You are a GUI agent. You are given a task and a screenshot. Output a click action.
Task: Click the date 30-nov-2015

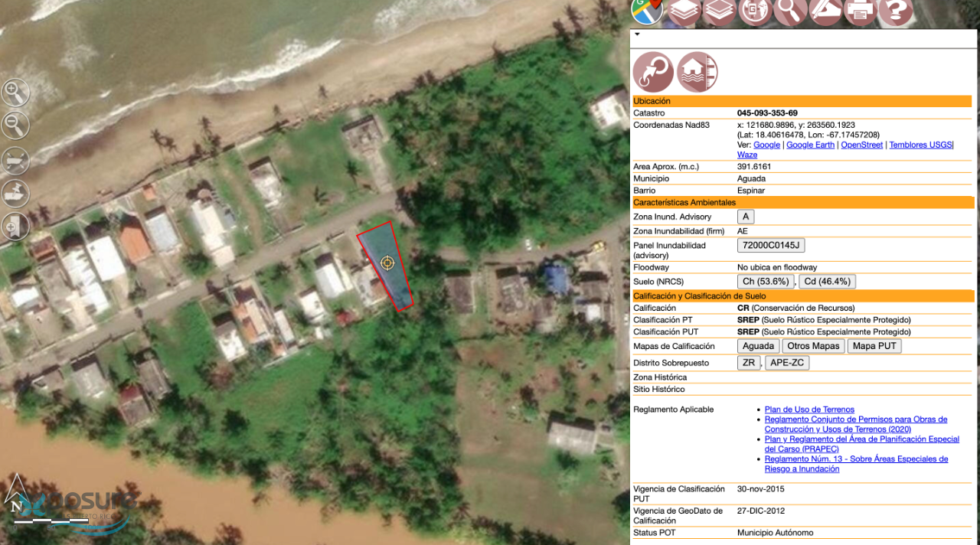pos(761,489)
